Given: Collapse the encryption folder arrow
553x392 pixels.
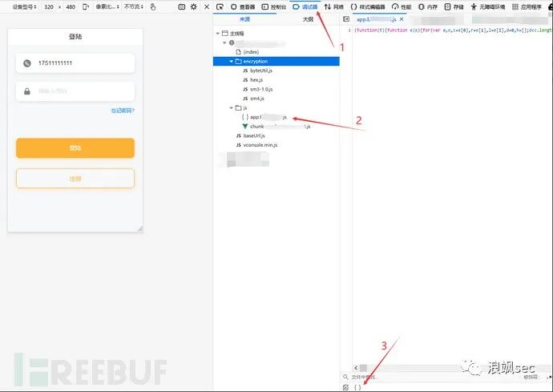Looking at the screenshot, I should [232, 62].
